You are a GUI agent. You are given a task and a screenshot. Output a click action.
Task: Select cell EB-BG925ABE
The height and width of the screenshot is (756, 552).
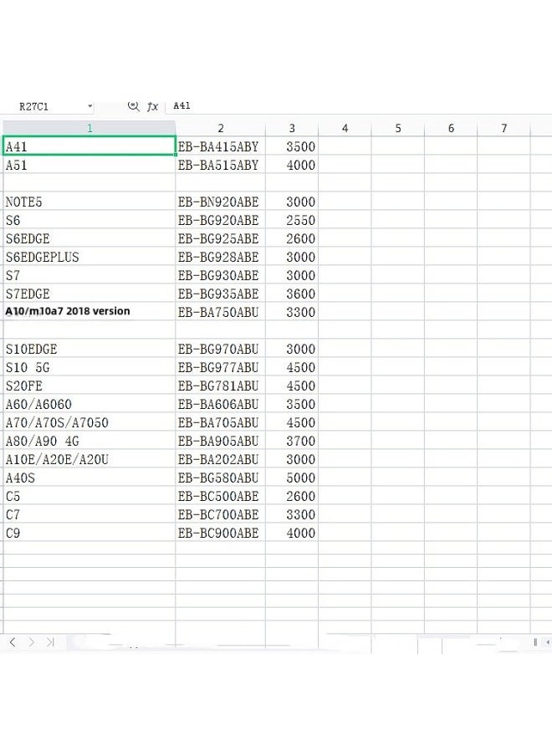pyautogui.click(x=220, y=238)
